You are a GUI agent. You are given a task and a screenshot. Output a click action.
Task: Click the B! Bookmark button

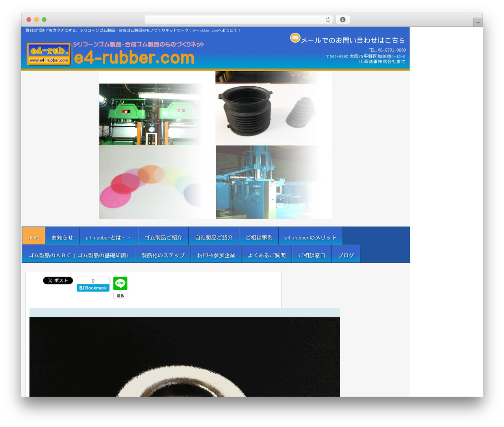(x=93, y=288)
